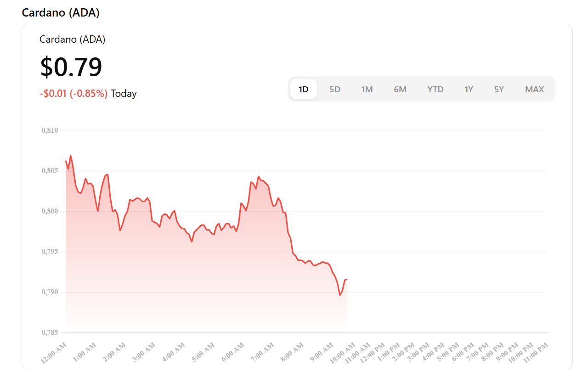Viewport: 588px width, 377px height.
Task: Click the lowest dip on the price line
Action: click(x=340, y=295)
